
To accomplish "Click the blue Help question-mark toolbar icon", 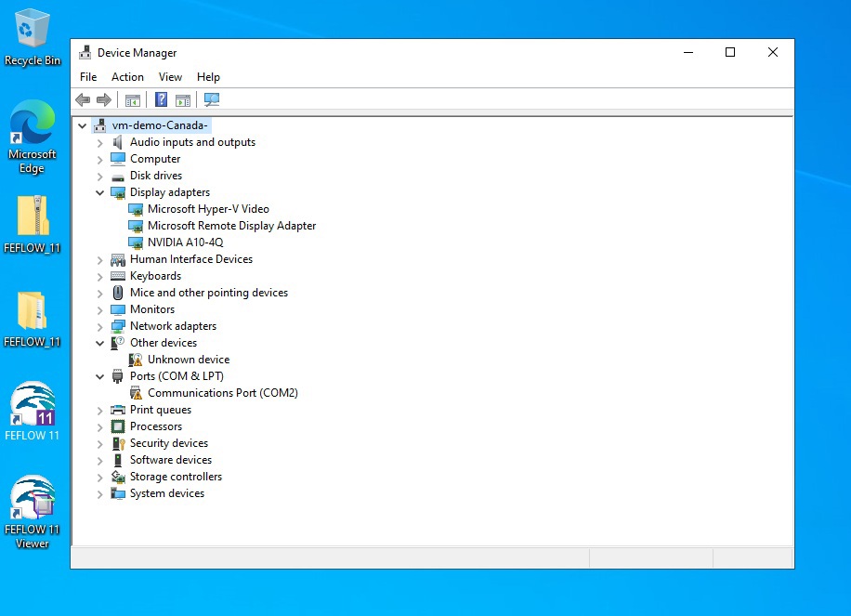I will [x=162, y=99].
